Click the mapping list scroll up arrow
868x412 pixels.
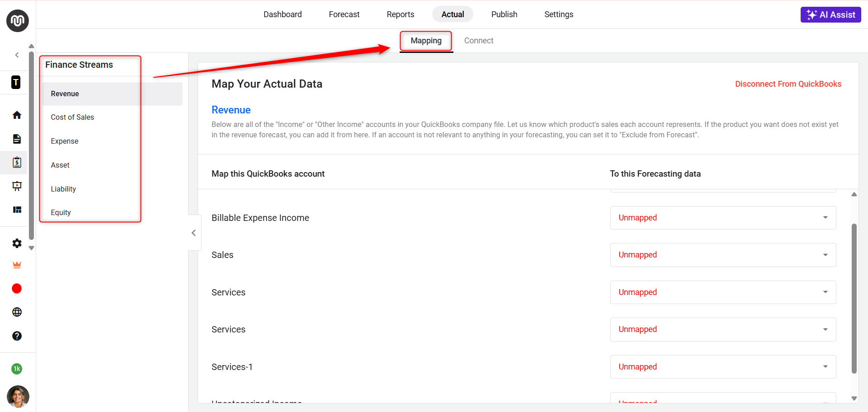(854, 194)
